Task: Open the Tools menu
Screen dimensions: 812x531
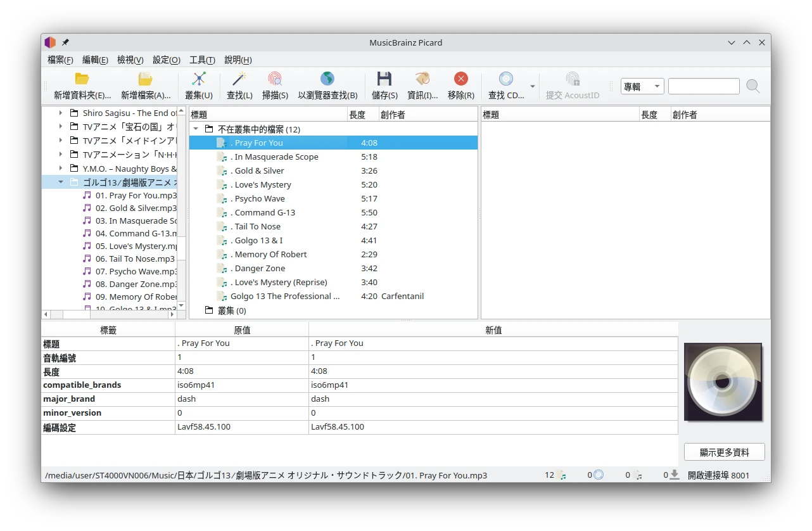Action: coord(202,60)
